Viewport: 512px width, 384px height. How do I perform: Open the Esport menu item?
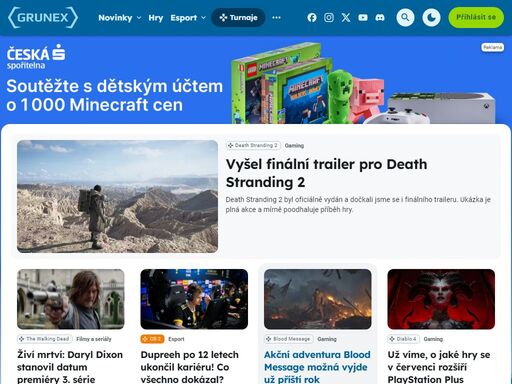click(184, 18)
